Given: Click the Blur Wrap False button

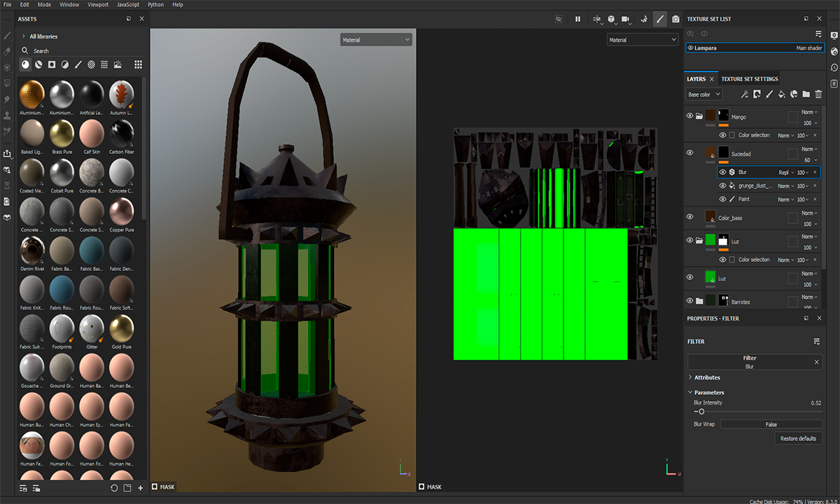Looking at the screenshot, I should [x=771, y=424].
